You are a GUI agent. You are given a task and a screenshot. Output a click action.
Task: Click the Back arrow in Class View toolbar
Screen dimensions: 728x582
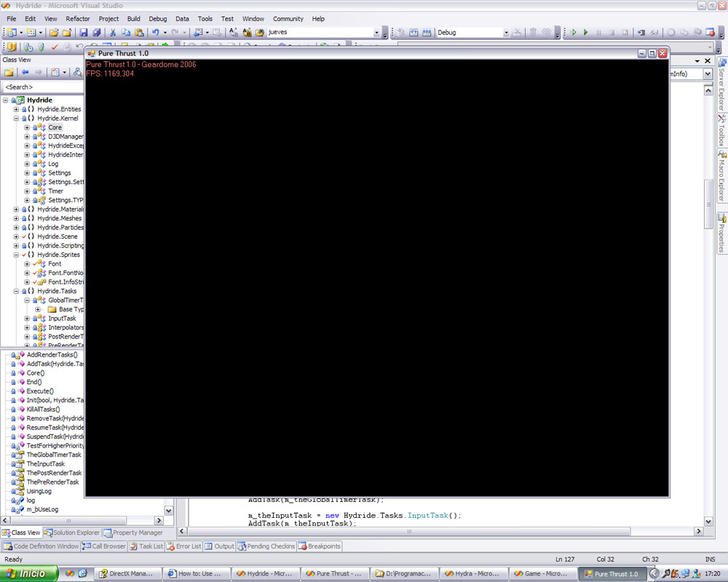pyautogui.click(x=25, y=72)
